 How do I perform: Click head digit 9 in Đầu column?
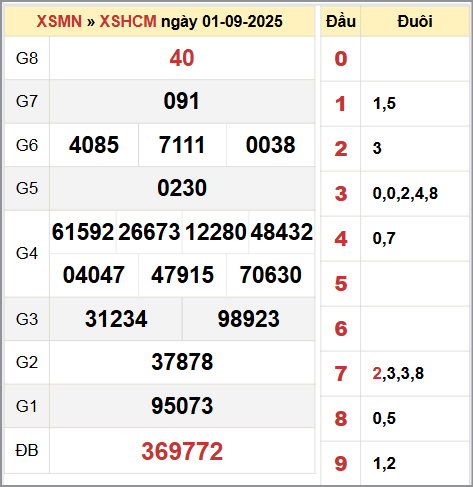pyautogui.click(x=341, y=464)
